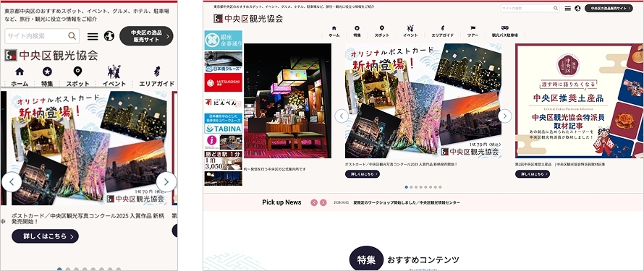This screenshot has height=271, width=644.
Task: Open イベント item in desktop navigation
Action: 410,32
